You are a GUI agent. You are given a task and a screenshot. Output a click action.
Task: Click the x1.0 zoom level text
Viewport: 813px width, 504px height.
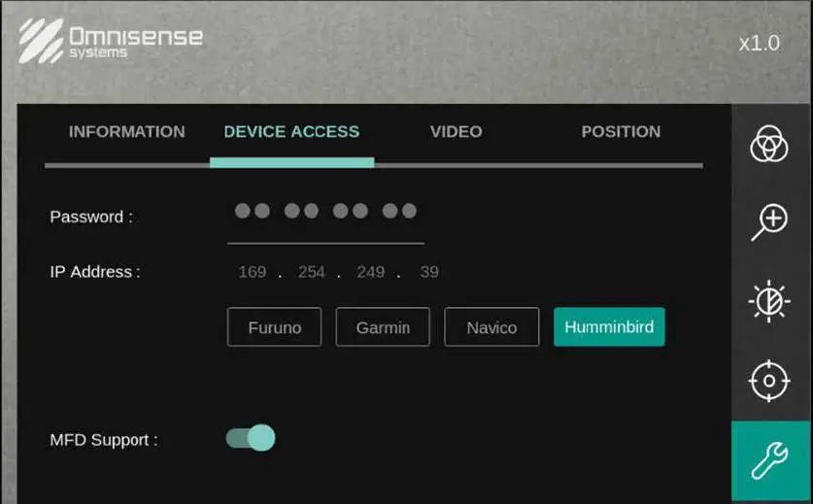[x=759, y=43]
